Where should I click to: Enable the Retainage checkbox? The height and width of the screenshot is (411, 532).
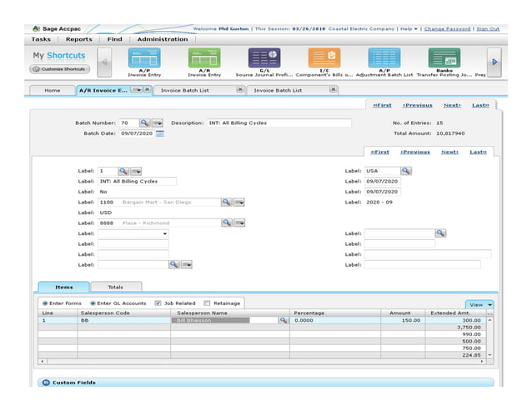pos(207,303)
